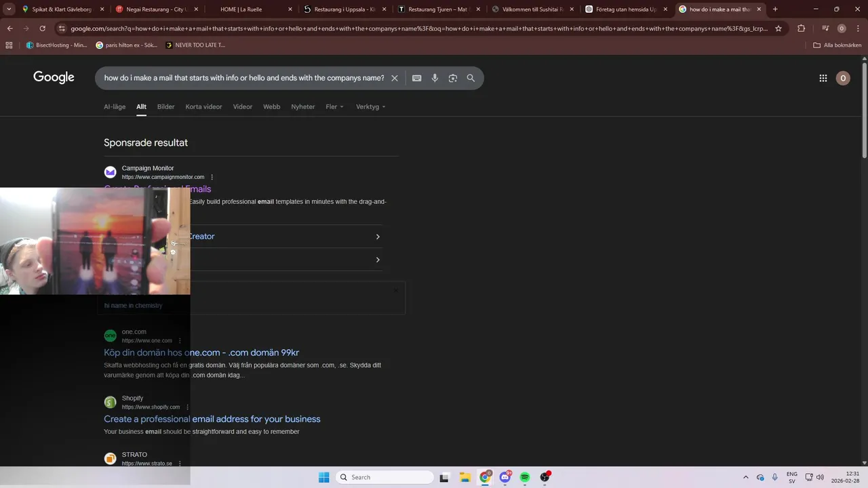Open the on-screen keyboard input tool
868x488 pixels.
click(416, 78)
